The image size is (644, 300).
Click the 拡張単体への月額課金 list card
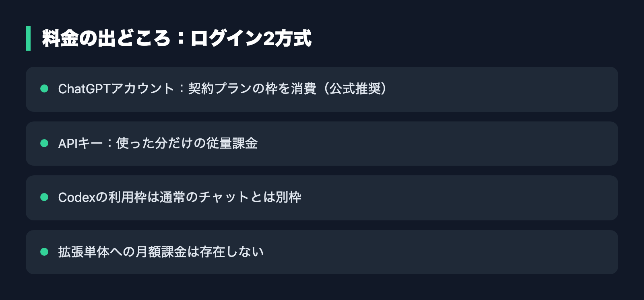[x=322, y=252]
